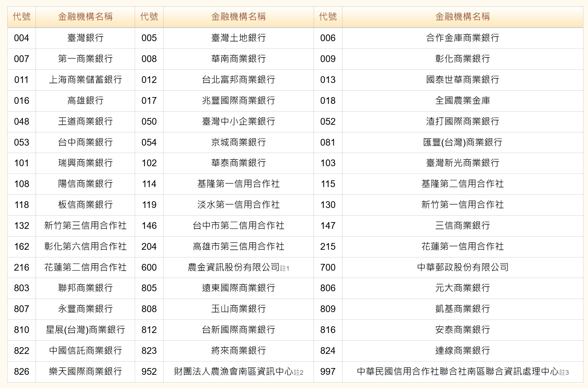
Task: Select 中國信託商業銀行 in the table
Action: click(x=85, y=351)
